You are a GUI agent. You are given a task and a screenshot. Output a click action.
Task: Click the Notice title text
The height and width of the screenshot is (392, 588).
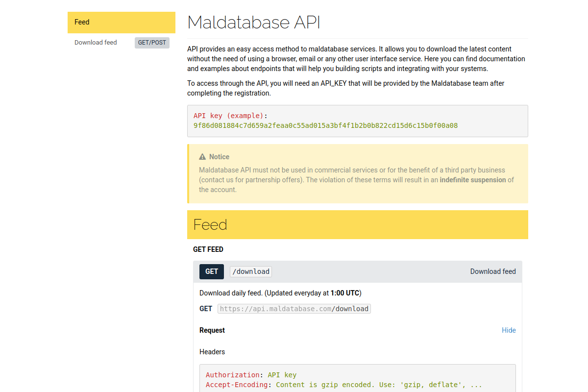[219, 157]
